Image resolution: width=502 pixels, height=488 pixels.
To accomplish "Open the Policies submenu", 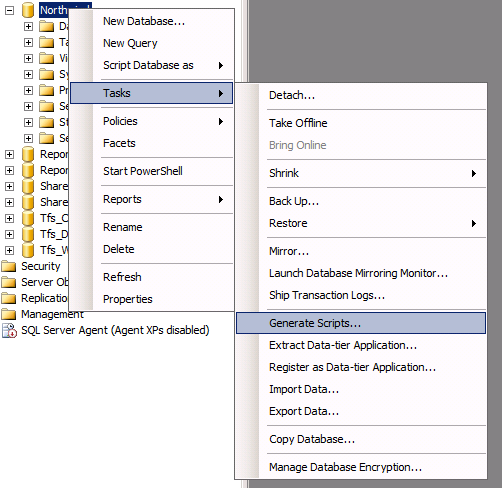I will pos(151,121).
